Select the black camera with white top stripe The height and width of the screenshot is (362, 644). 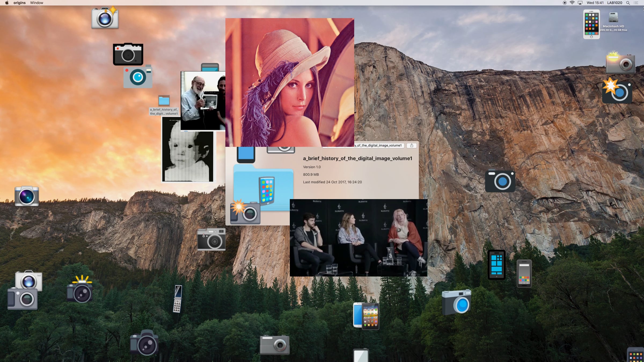(128, 54)
